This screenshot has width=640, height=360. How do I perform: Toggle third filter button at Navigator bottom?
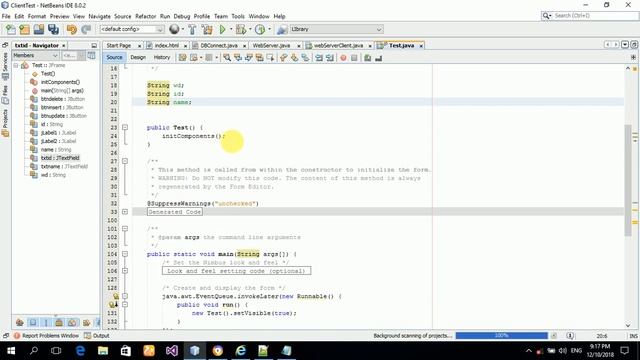[x=46, y=323]
